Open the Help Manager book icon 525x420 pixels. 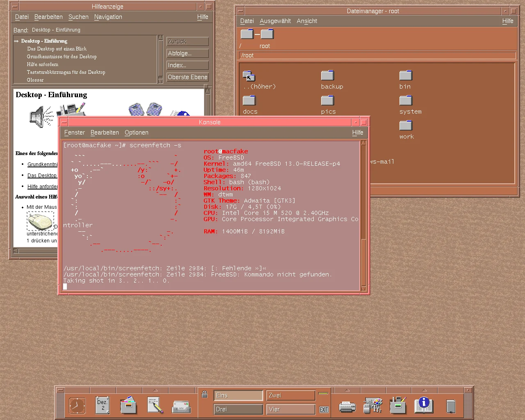pyautogui.click(x=424, y=405)
